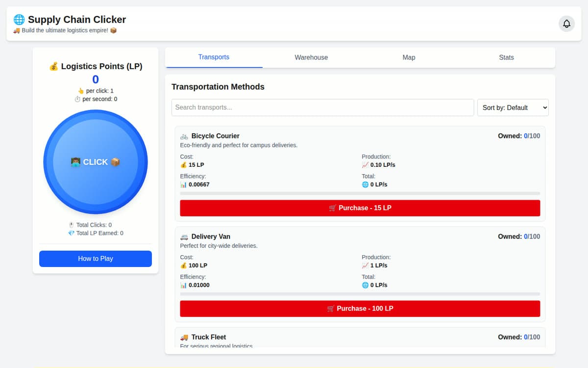Image resolution: width=588 pixels, height=368 pixels.
Task: Click the money bag icon next to 100 LP cost
Action: point(184,265)
